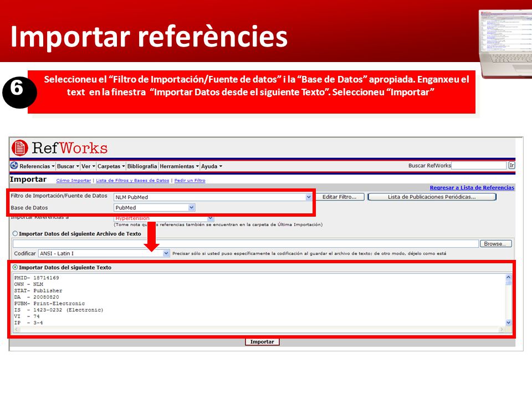Click the Browse button

click(x=495, y=244)
